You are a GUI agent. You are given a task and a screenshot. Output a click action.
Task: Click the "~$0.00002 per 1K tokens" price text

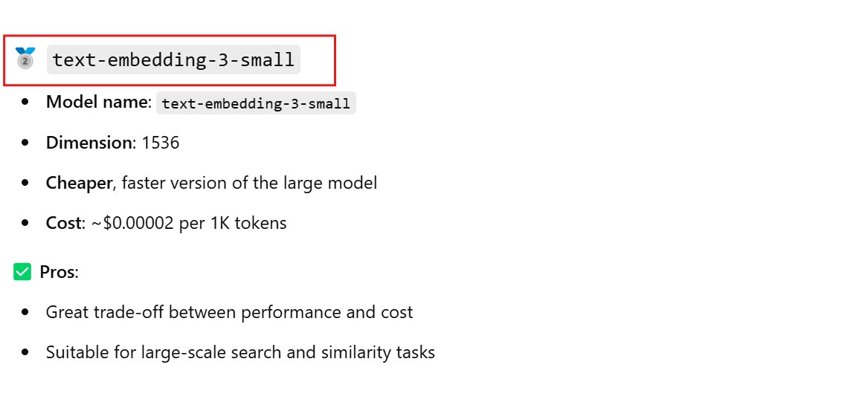(x=189, y=223)
